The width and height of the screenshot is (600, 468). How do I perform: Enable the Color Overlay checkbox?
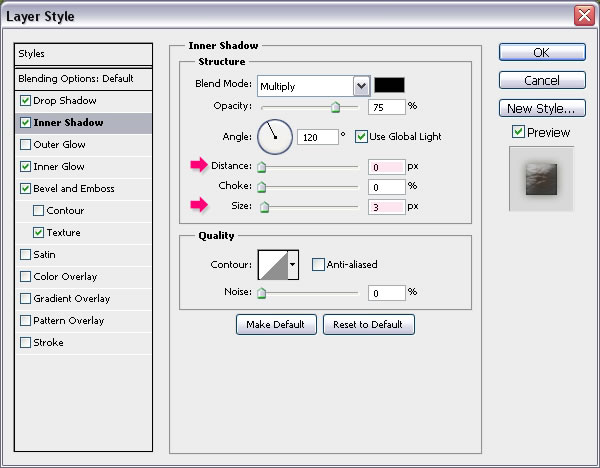(25, 277)
